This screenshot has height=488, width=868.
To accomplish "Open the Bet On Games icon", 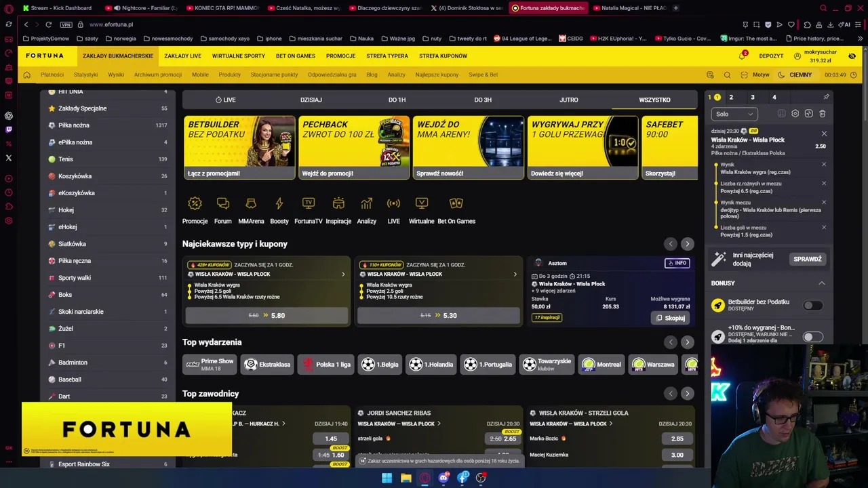I will tap(456, 203).
